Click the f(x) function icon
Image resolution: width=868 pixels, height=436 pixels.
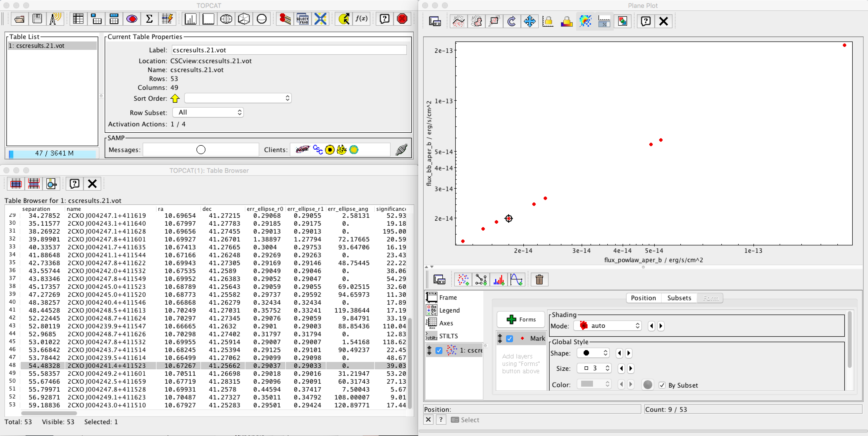pos(361,19)
